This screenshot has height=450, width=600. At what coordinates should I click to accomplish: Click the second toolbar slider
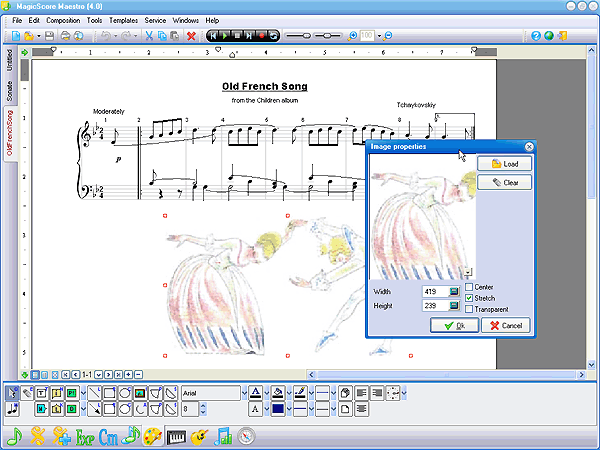click(327, 36)
